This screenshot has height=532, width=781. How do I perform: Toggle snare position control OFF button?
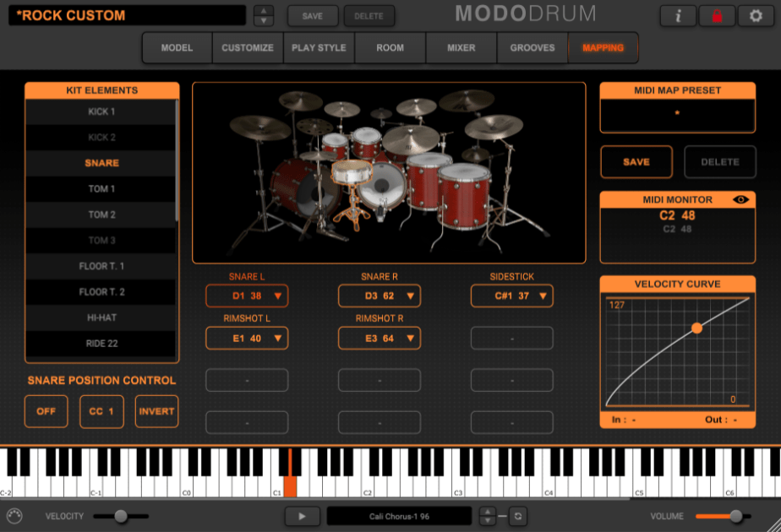click(46, 411)
